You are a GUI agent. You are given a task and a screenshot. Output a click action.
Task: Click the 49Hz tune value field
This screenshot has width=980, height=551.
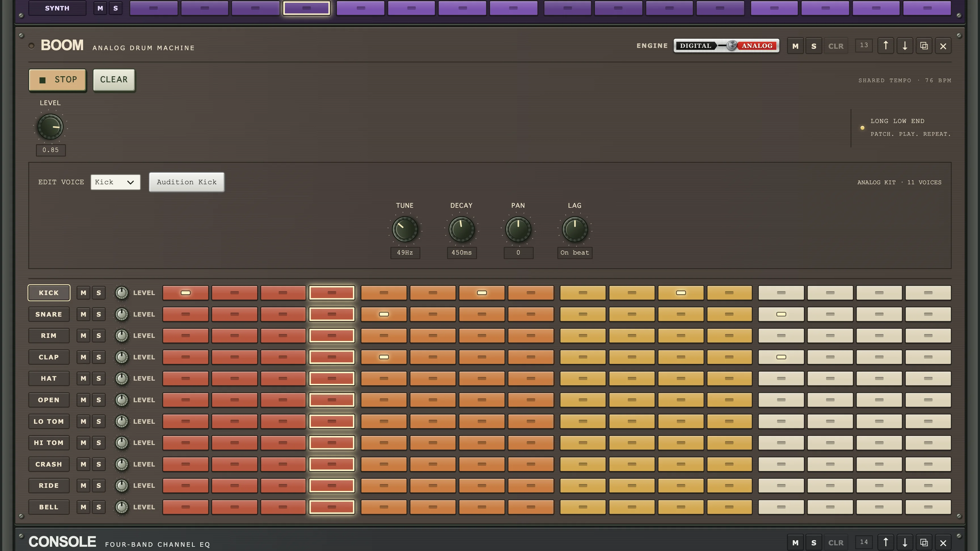pyautogui.click(x=405, y=253)
